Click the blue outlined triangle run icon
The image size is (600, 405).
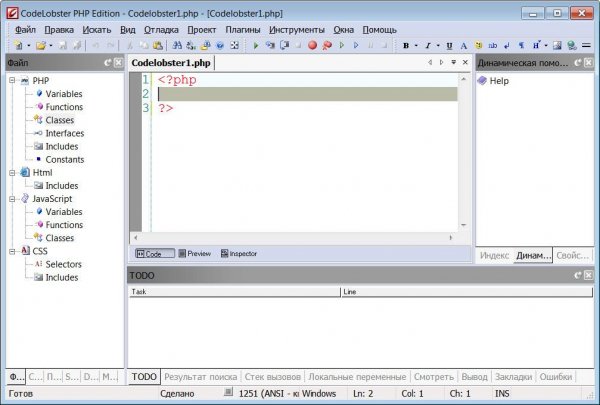tap(356, 46)
